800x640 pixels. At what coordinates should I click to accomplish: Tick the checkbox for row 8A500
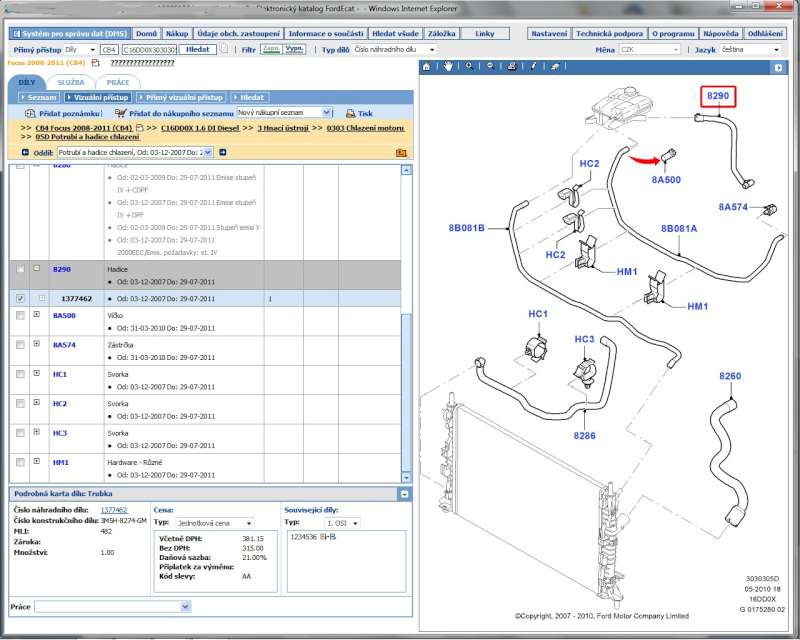coord(21,315)
